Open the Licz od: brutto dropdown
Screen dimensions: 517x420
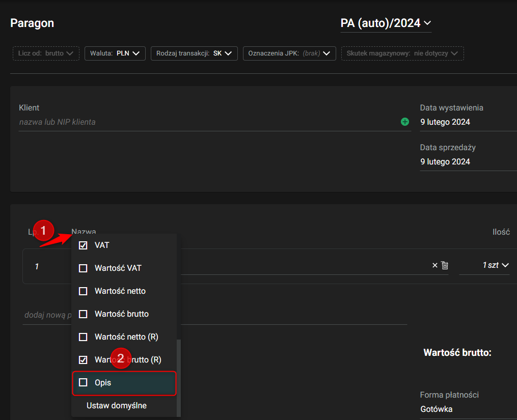(x=46, y=53)
